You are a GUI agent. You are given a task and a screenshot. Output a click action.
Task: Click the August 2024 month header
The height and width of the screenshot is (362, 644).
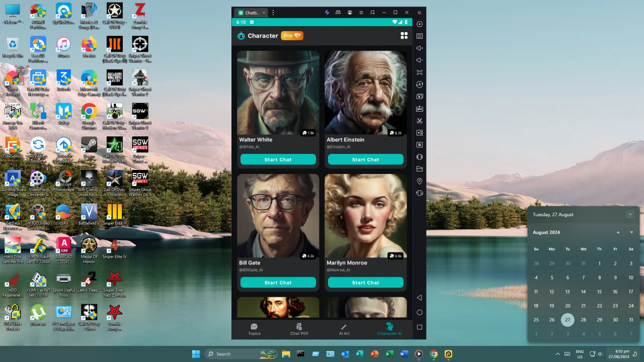546,232
